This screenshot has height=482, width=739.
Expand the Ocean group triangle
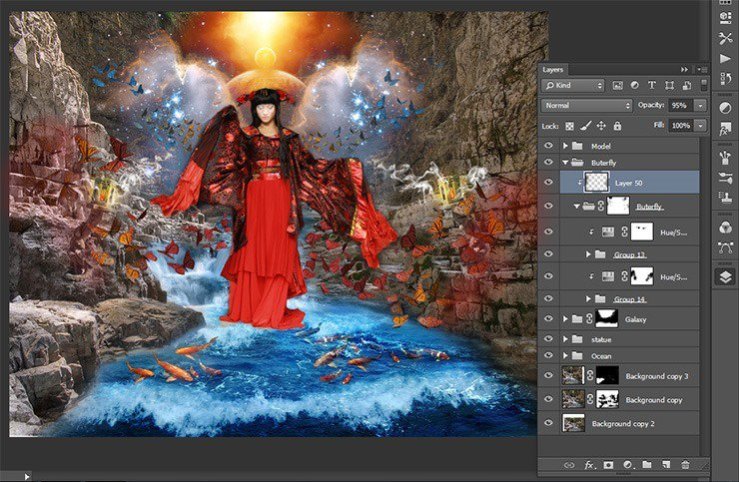click(565, 356)
